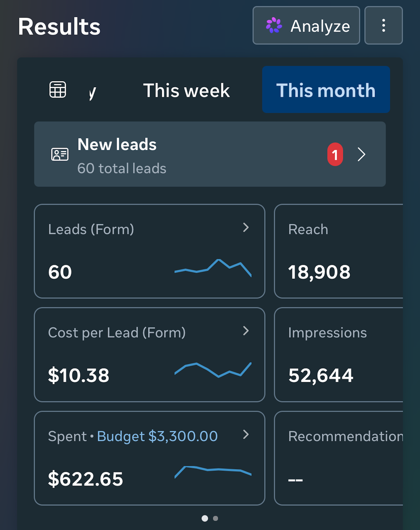Image resolution: width=420 pixels, height=530 pixels.
Task: Expand the Cost per Lead (Form) chevron
Action: coord(246,331)
